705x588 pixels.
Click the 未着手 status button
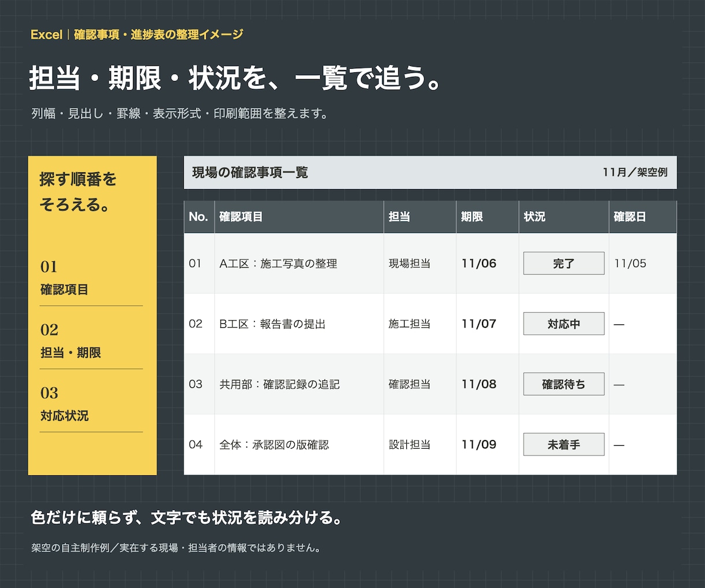[563, 445]
